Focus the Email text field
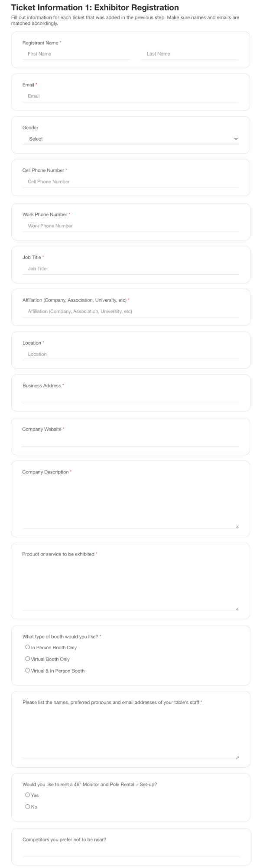The height and width of the screenshot is (868, 260). (x=130, y=96)
